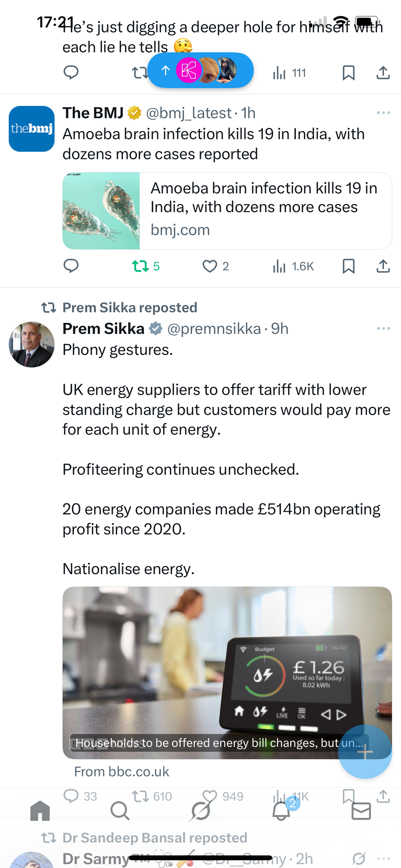Like The BMJ amoeba infection post
This screenshot has width=401, height=868.
pyautogui.click(x=210, y=266)
